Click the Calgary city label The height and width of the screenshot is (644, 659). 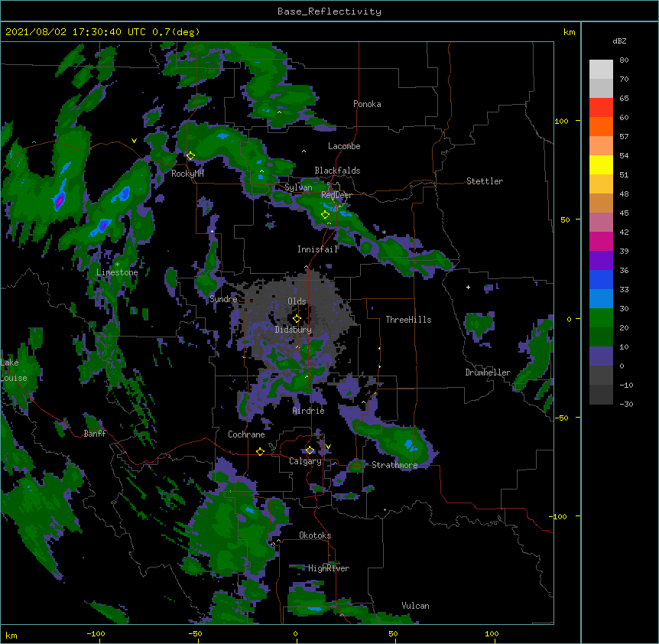point(305,461)
